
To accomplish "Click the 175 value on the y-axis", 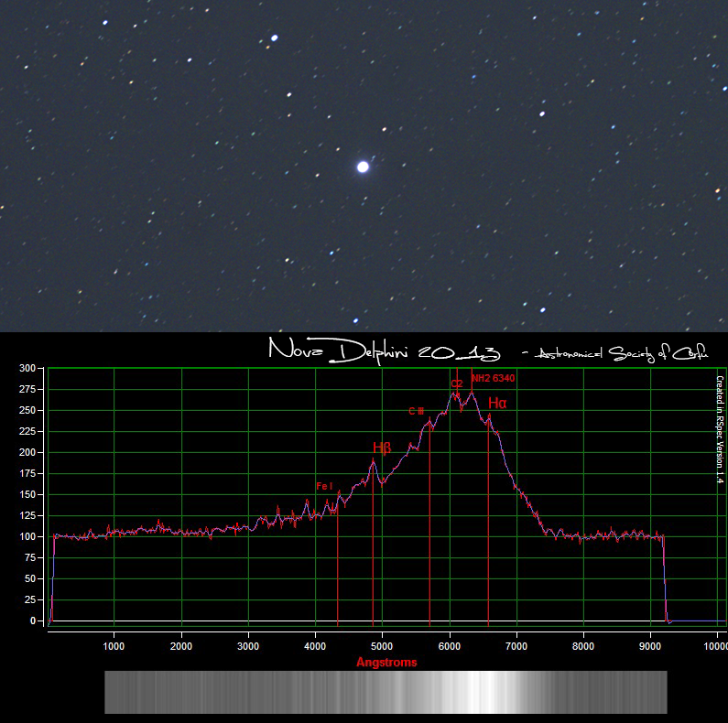I will pos(27,473).
